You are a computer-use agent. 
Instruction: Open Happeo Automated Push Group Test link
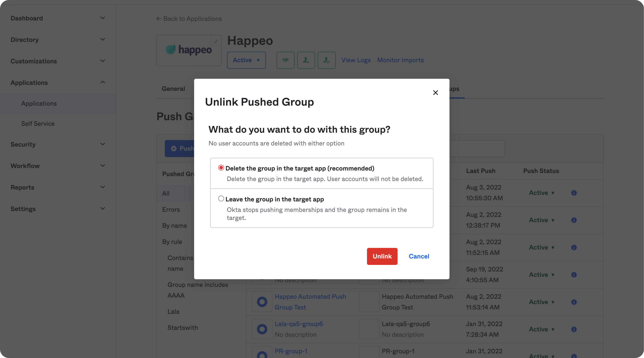tap(310, 302)
